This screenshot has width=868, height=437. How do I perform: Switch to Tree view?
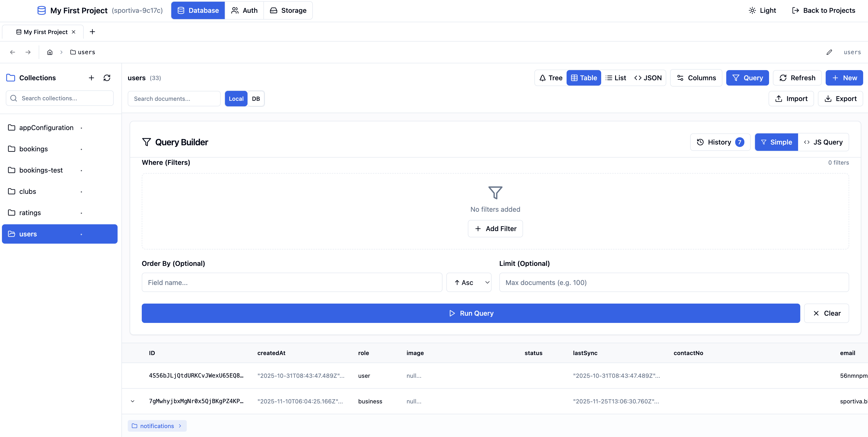click(550, 78)
